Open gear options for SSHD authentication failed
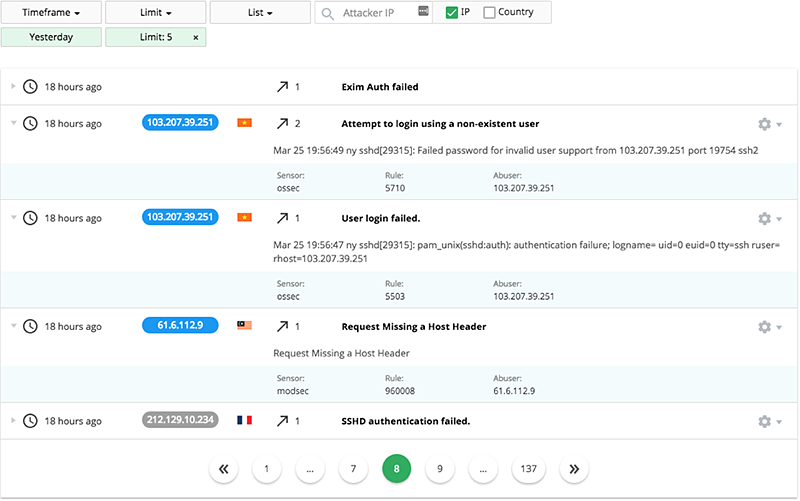Image resolution: width=800 pixels, height=501 pixels. (765, 421)
